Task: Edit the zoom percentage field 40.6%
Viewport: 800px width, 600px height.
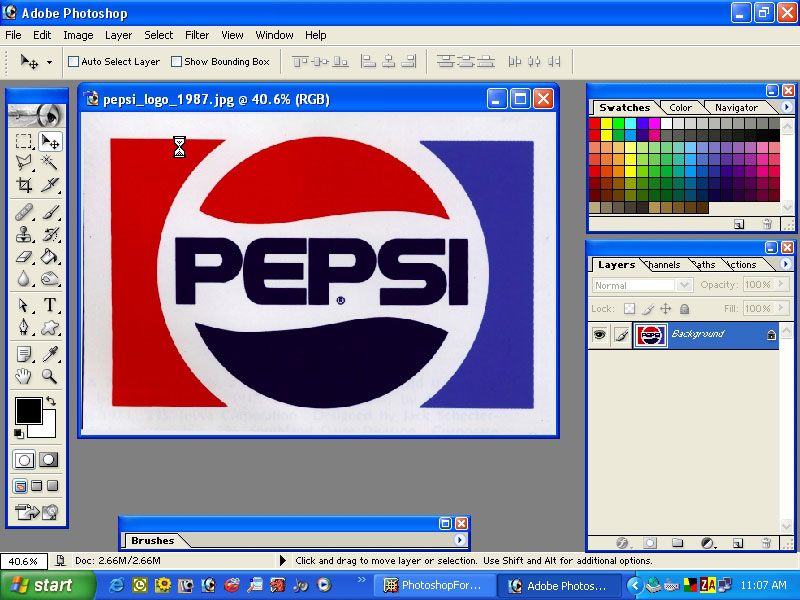Action: click(x=23, y=561)
